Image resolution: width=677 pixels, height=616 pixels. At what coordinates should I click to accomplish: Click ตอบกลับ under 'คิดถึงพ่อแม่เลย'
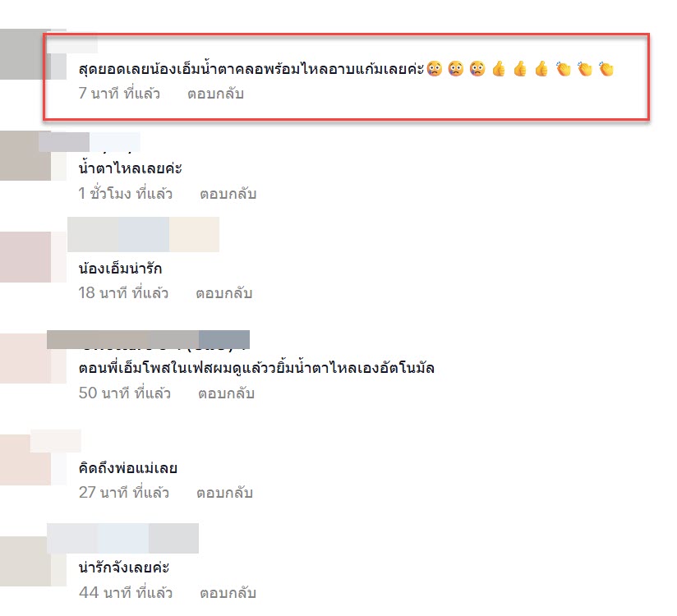coord(224,493)
